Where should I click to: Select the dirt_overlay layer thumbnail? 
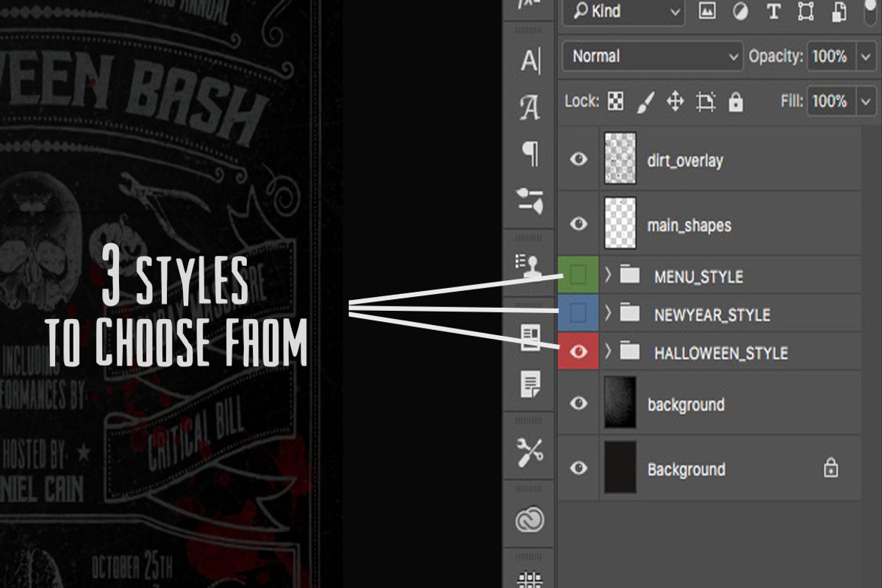[620, 158]
